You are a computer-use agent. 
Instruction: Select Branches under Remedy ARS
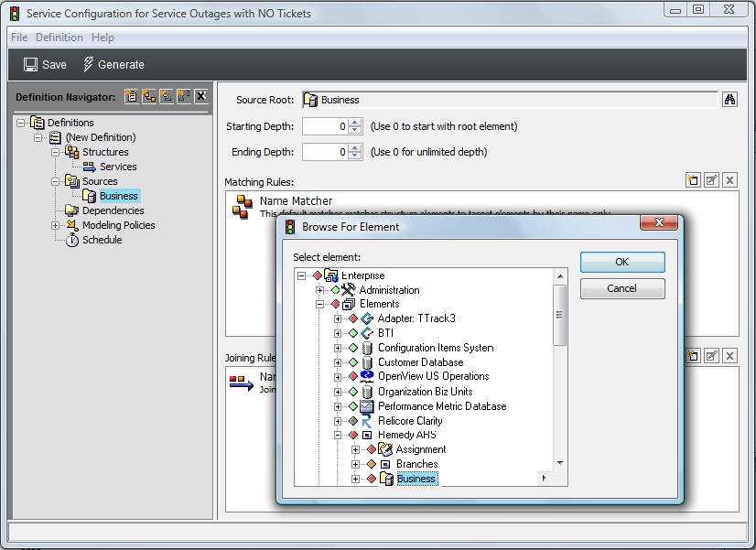[417, 464]
